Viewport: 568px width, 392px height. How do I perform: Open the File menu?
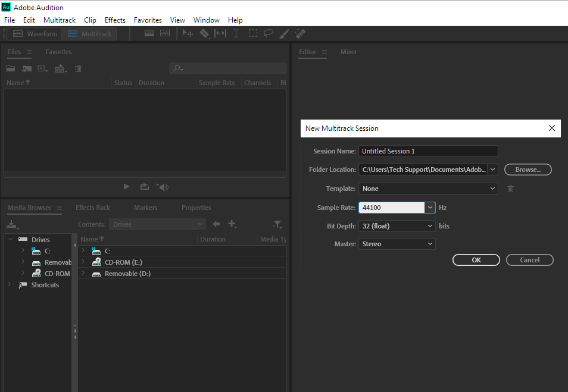point(10,20)
